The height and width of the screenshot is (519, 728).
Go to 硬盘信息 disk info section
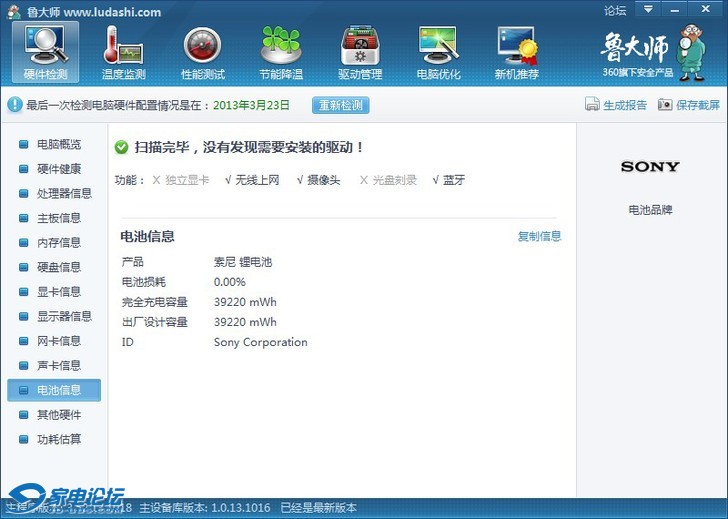point(58,267)
